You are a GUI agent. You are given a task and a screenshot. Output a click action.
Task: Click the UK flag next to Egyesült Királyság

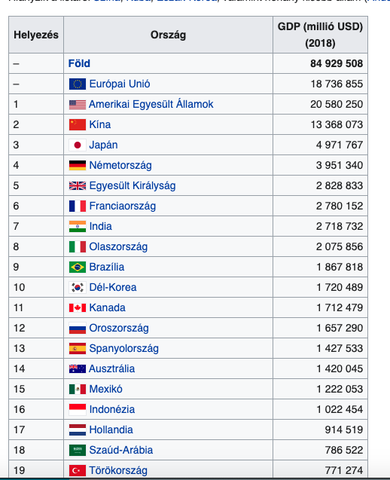(x=77, y=186)
